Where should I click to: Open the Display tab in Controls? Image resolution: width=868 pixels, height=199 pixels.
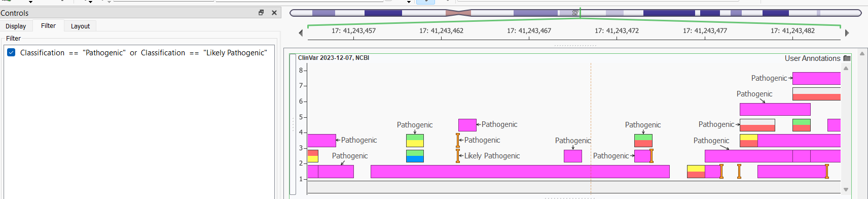click(x=16, y=26)
